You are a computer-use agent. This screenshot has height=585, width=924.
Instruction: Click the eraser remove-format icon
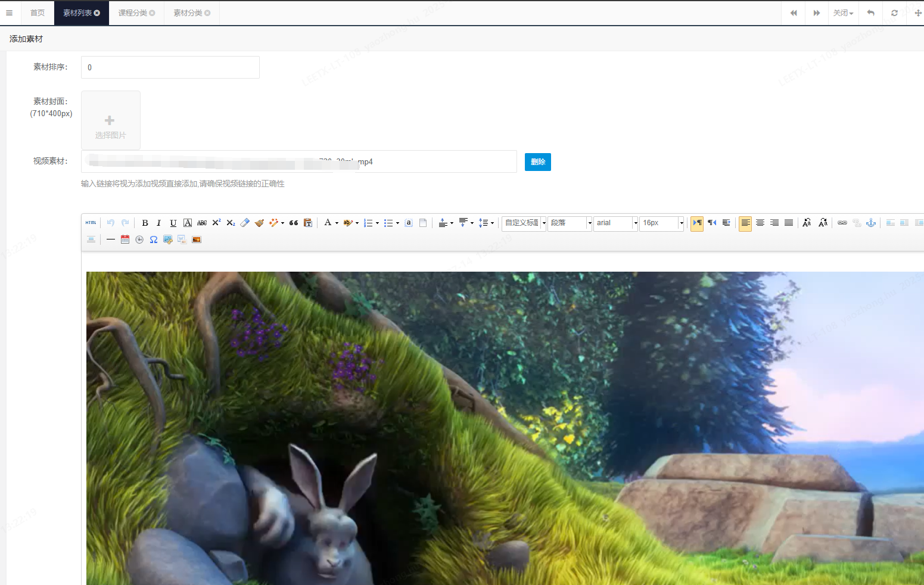click(x=245, y=223)
